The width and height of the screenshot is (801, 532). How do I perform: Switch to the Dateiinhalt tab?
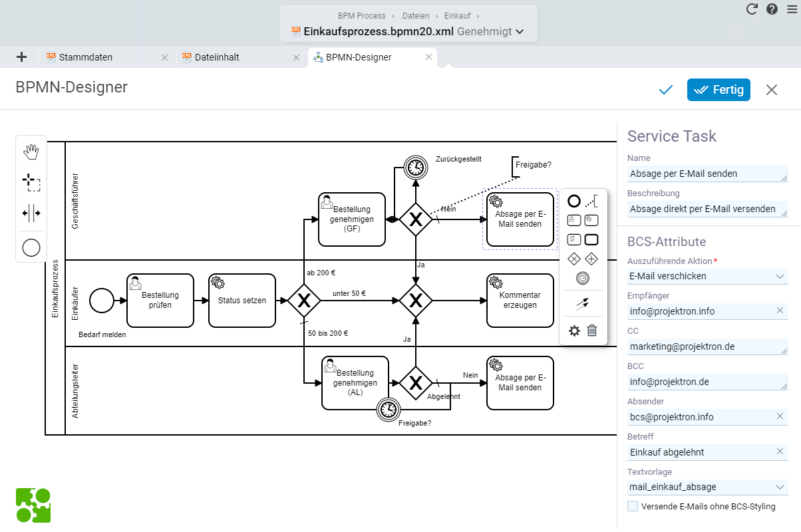(217, 57)
